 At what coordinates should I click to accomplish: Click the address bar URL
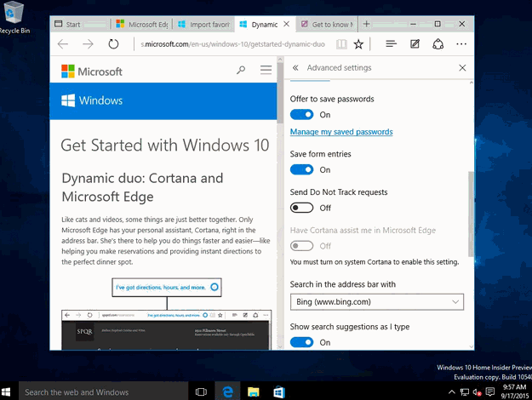(x=232, y=44)
